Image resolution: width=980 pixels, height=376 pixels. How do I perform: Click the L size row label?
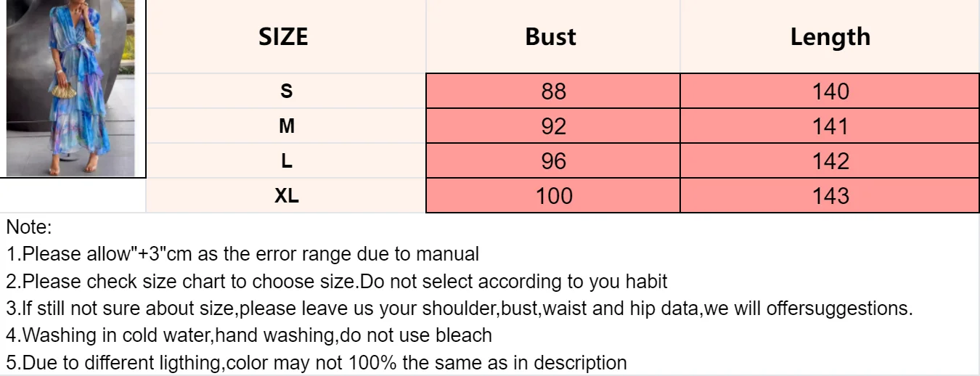pyautogui.click(x=286, y=160)
